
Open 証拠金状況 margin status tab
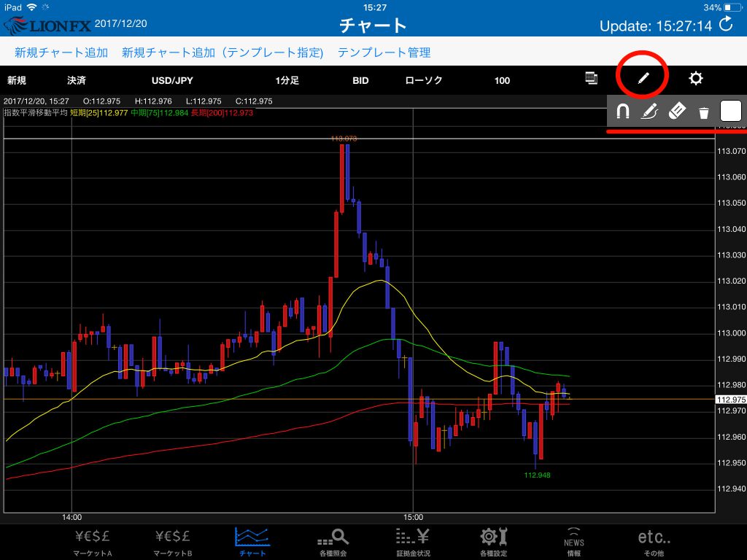414,542
